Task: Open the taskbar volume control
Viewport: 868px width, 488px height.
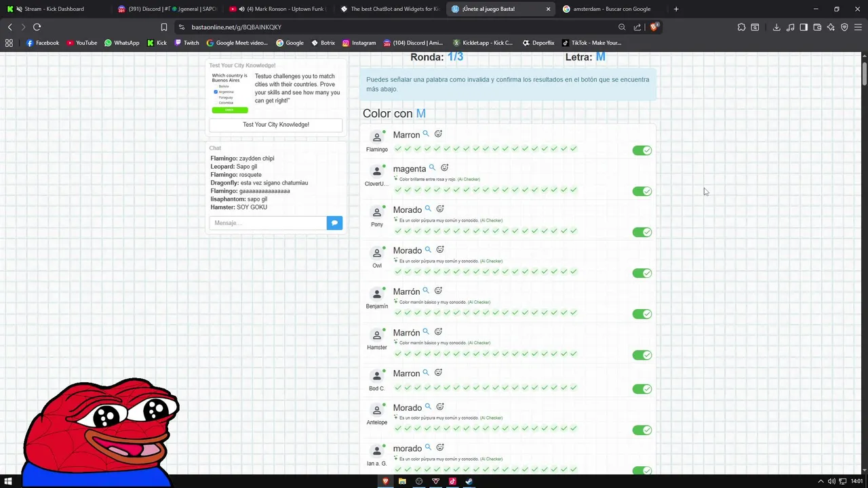Action: [831, 481]
